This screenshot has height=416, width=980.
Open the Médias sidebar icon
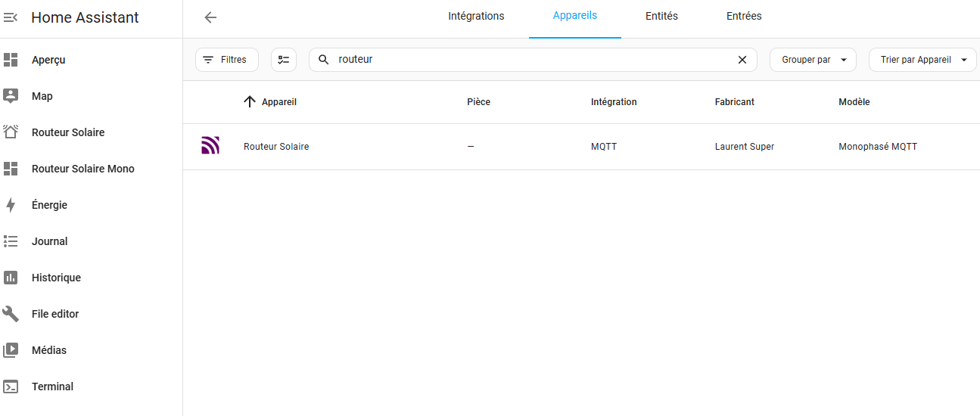click(11, 350)
